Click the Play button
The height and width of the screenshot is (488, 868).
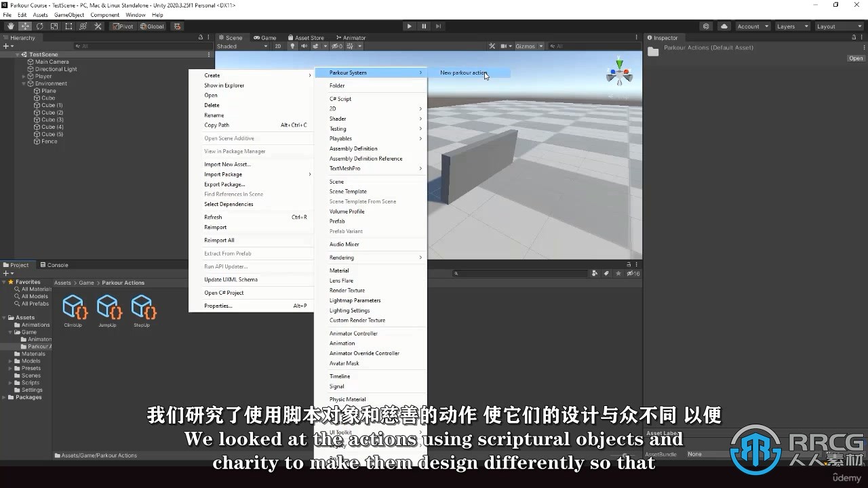(x=409, y=26)
